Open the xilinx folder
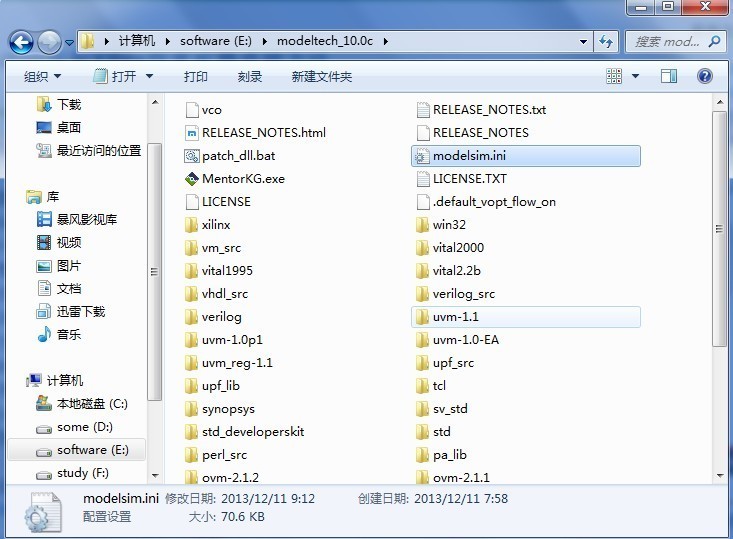Screen dimensions: 733x539 click(x=215, y=225)
